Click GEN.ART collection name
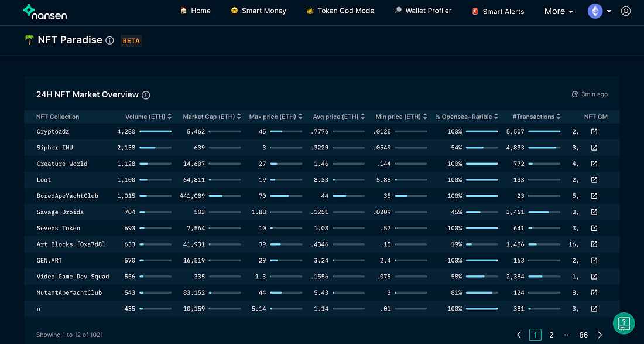 [x=49, y=260]
